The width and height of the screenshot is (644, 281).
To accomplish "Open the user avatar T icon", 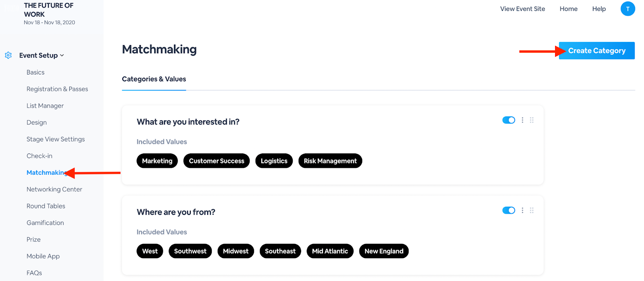I will click(x=627, y=9).
